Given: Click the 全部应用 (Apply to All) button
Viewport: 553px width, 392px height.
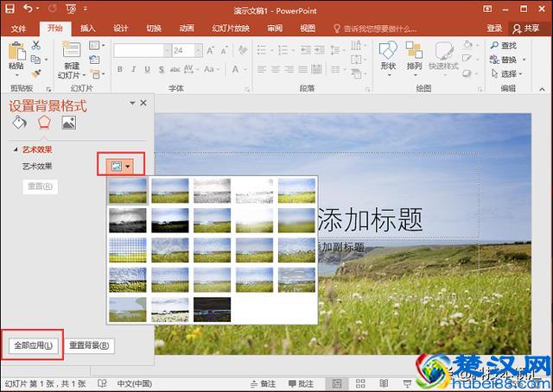Looking at the screenshot, I should (x=32, y=346).
